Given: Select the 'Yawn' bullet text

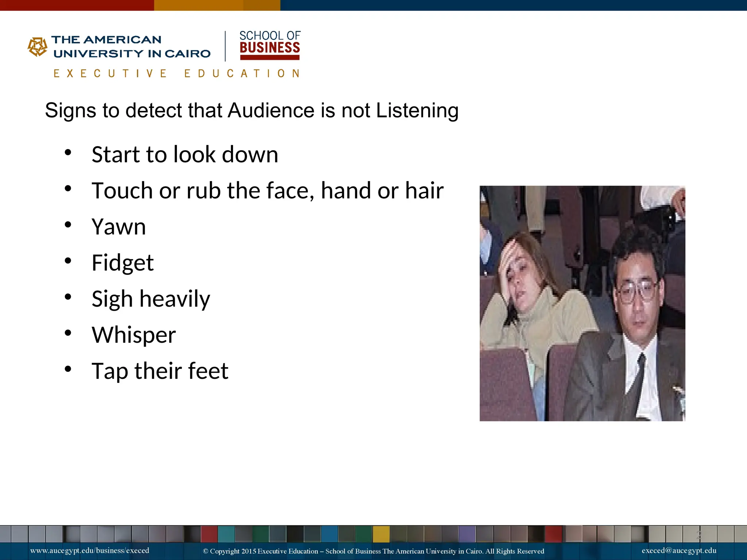Looking at the screenshot, I should [119, 227].
